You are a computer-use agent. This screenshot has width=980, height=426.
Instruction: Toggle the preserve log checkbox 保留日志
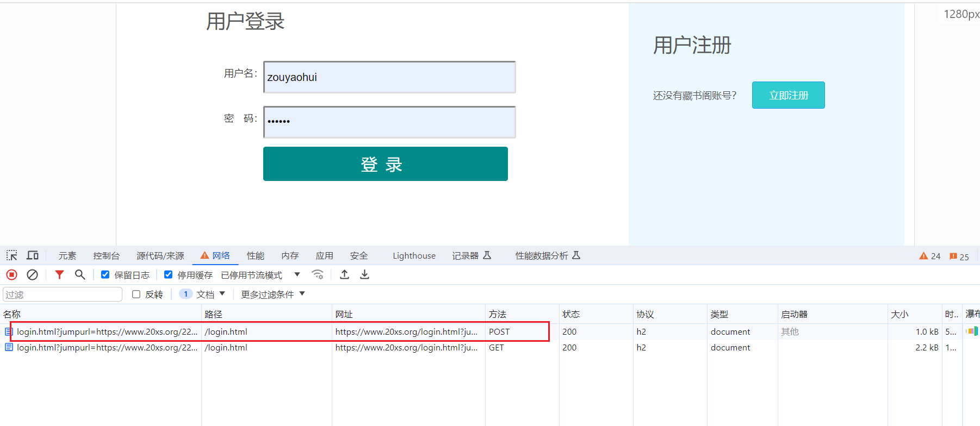tap(106, 275)
